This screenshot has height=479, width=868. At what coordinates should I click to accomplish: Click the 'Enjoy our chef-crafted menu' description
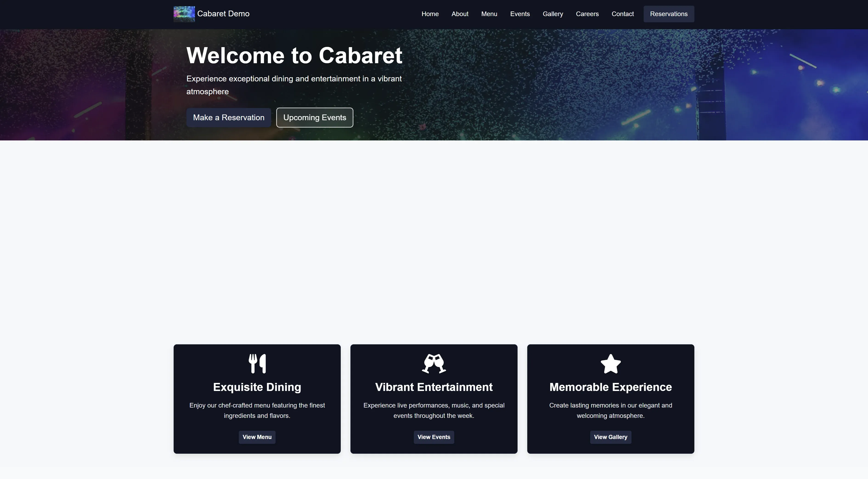[x=257, y=411]
